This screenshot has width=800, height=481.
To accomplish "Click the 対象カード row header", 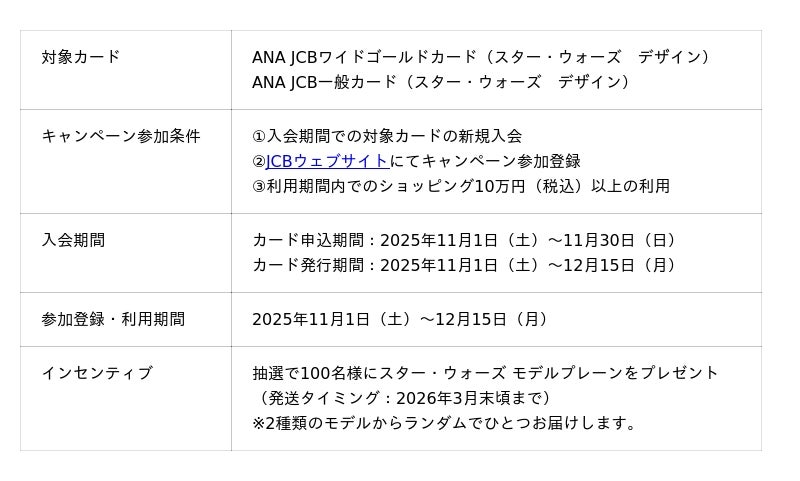I will pyautogui.click(x=81, y=57).
